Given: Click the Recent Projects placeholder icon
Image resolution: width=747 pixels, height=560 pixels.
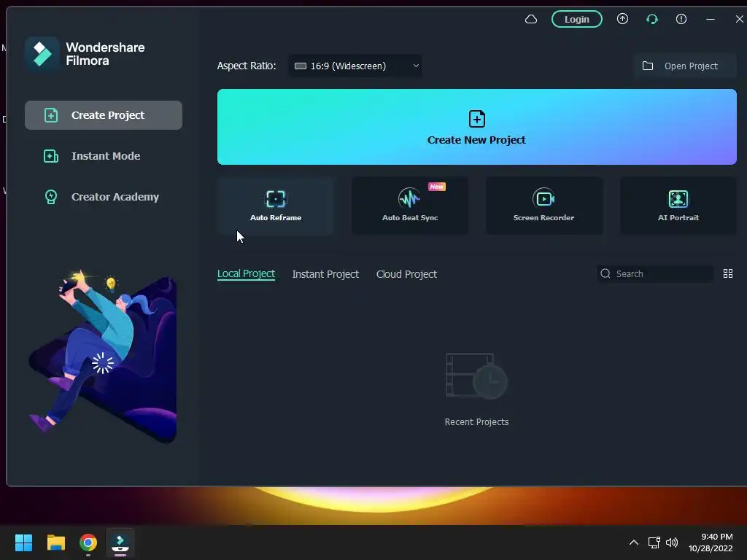Looking at the screenshot, I should [x=476, y=376].
